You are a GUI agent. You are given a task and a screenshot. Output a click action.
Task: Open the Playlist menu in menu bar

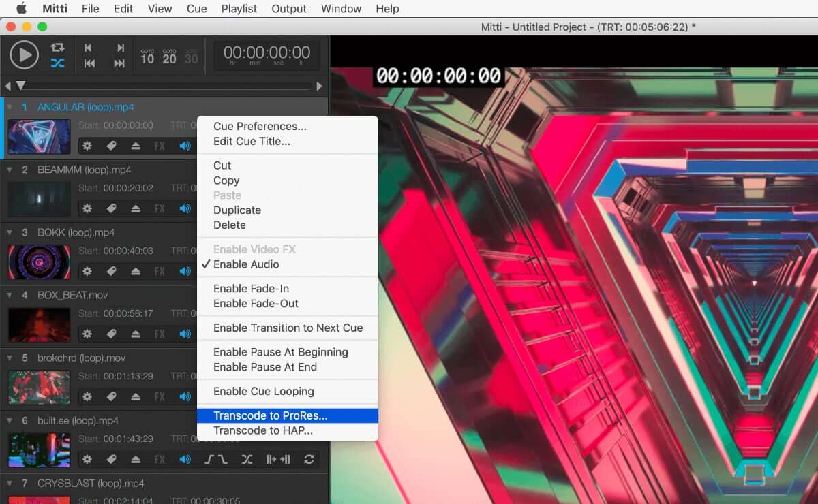tap(239, 9)
